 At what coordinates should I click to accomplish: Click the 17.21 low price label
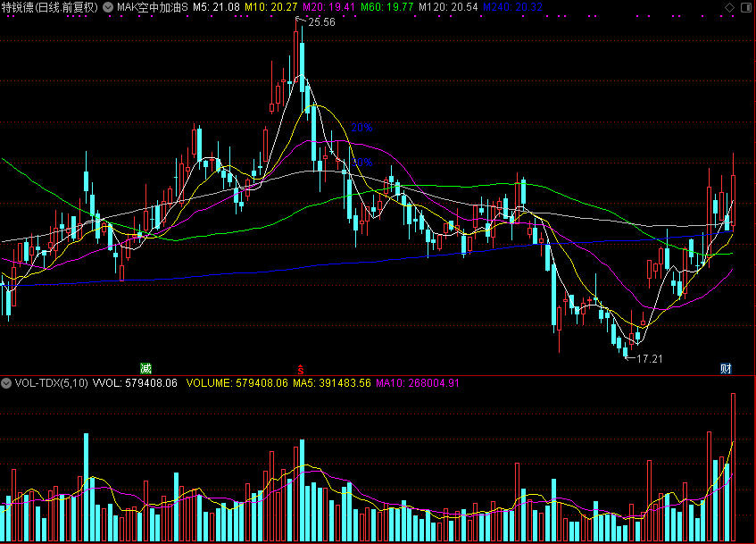pyautogui.click(x=650, y=358)
